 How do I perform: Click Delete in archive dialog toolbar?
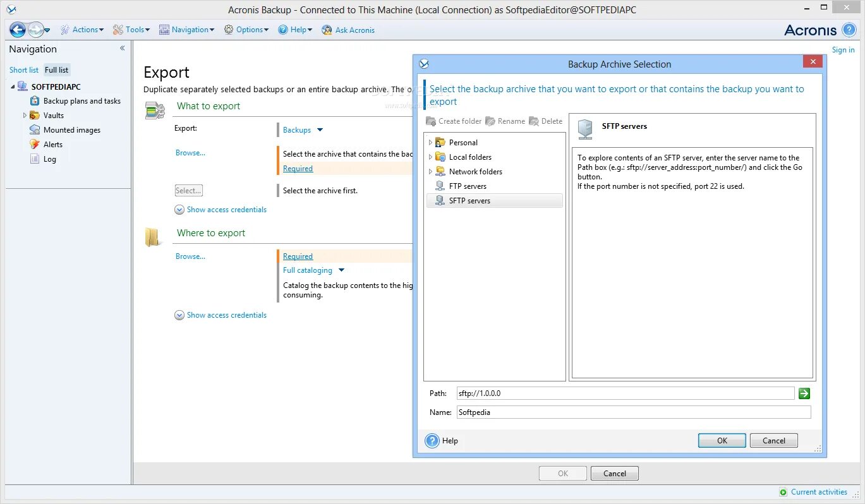(545, 121)
